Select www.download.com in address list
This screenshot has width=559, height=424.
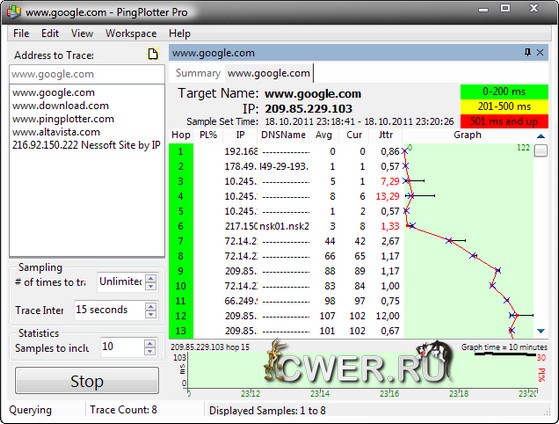(x=60, y=106)
